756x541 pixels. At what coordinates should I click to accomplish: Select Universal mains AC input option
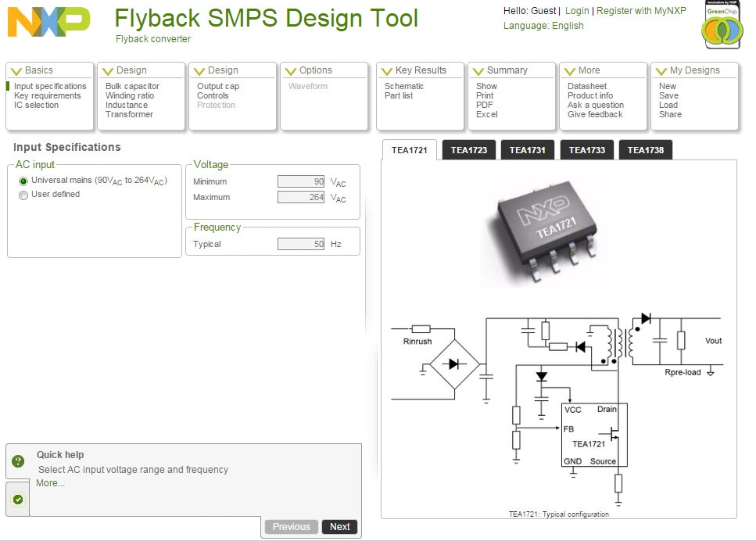pos(23,181)
